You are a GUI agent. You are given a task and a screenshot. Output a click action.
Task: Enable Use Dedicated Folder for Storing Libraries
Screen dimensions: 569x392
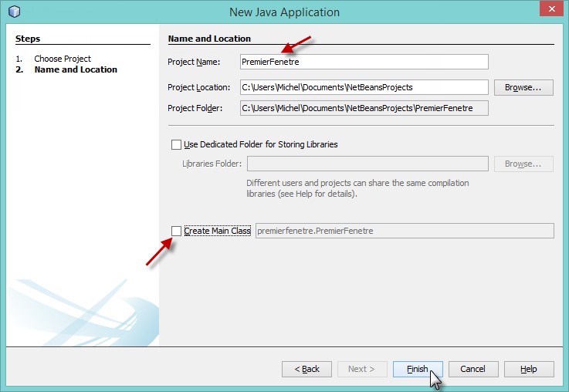[x=176, y=145]
